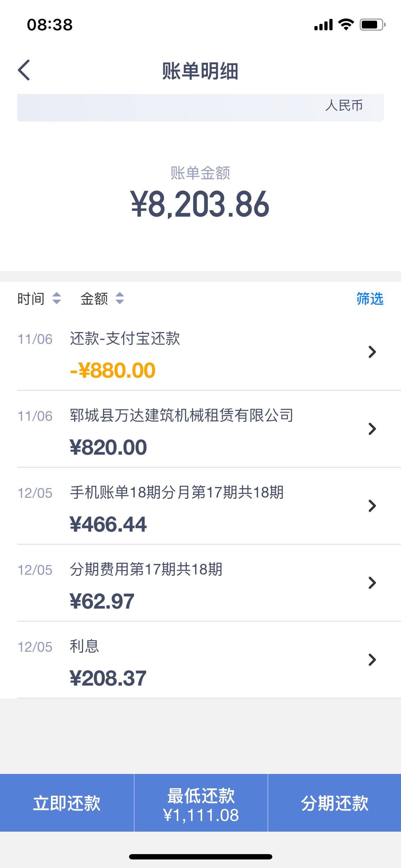Tap 立即还款 to repay now
Screen dimensions: 401x868
coord(67,803)
